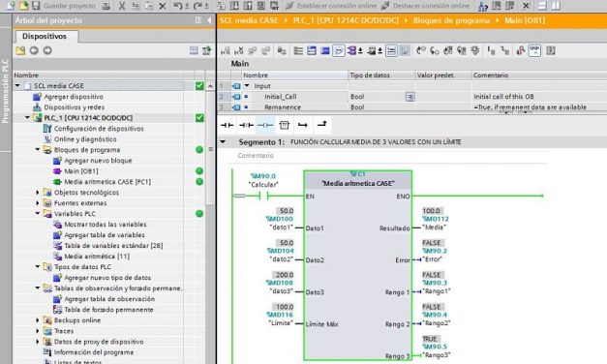Select the Calcular %M90.0 contact
The width and height of the screenshot is (607, 364).
[263, 196]
